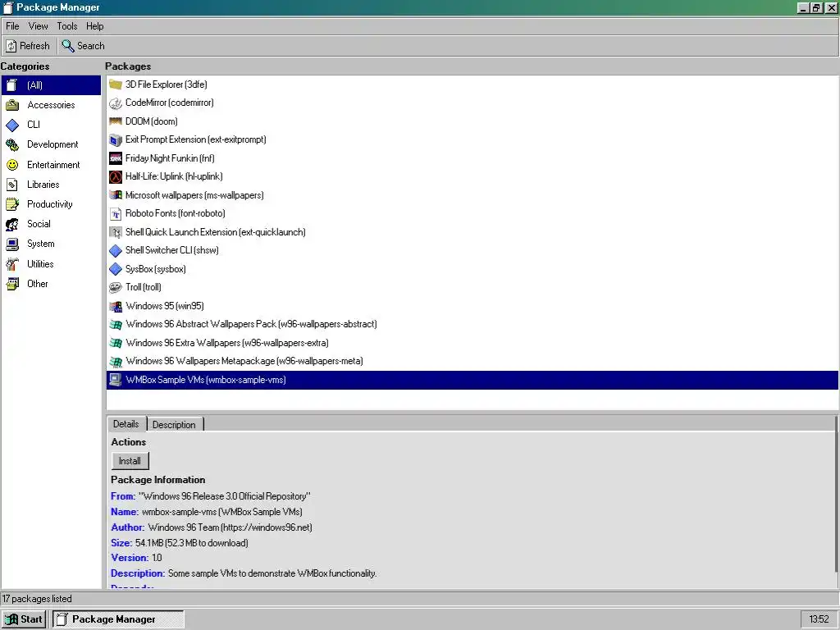Screen dimensions: 840x630
Task: Click the Package Manager taskbar button
Action: pyautogui.click(x=118, y=619)
